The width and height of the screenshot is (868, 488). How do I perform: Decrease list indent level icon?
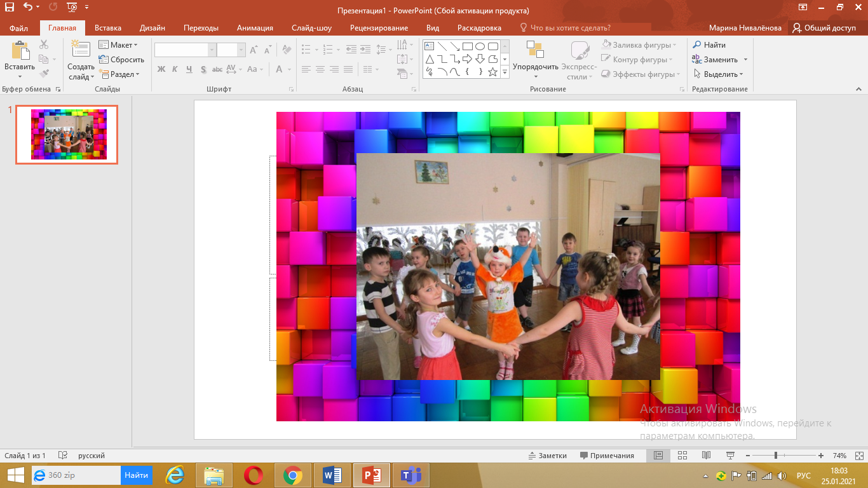(x=350, y=50)
